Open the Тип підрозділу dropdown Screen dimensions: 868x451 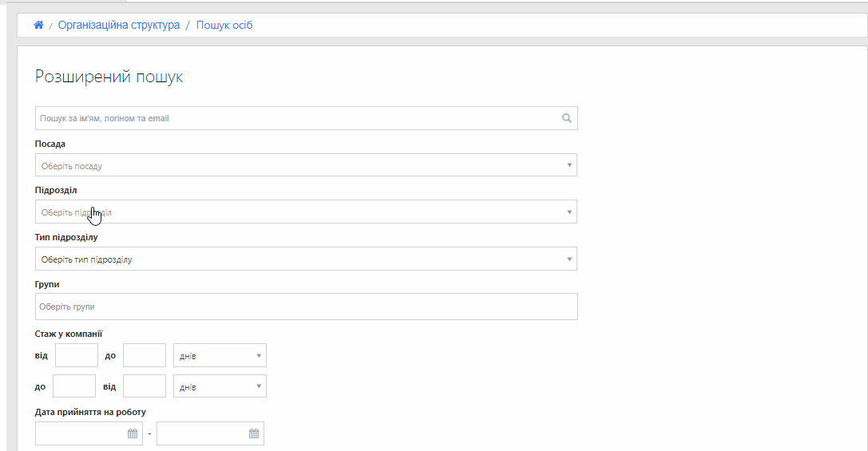pos(306,259)
